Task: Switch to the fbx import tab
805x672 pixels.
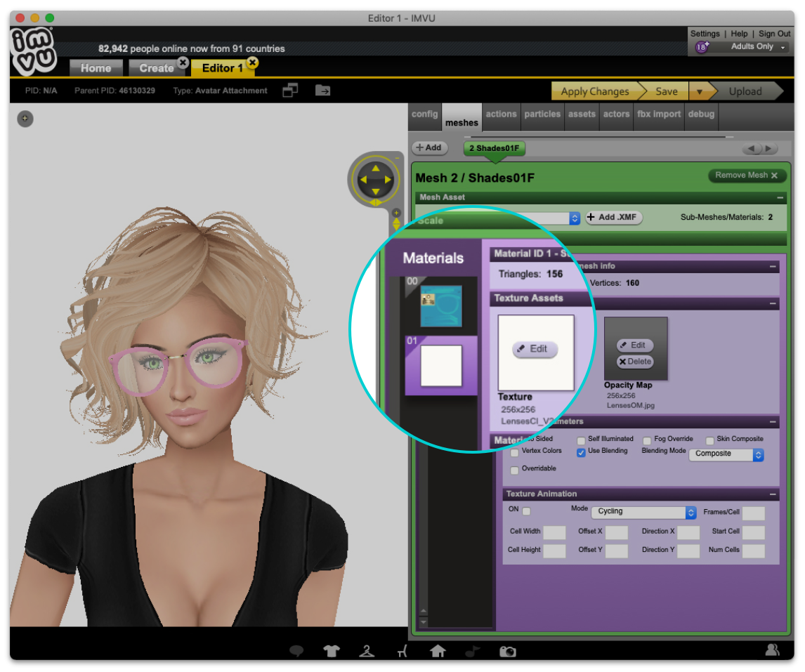Action: pos(659,114)
